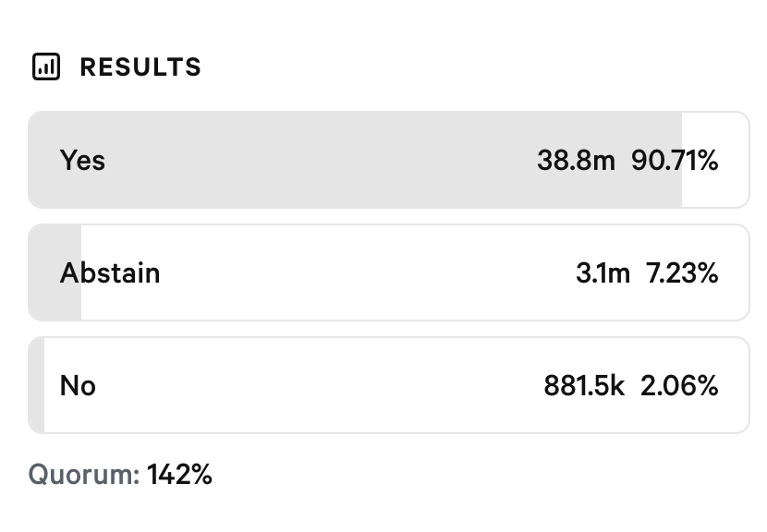Click empty middle of the No row
Viewport: 767px width, 532px height.
tap(318, 385)
